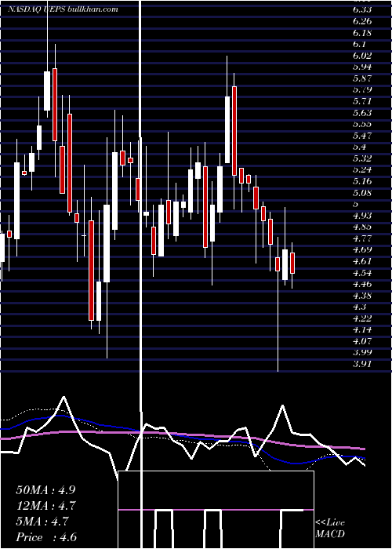This screenshot has height=549, width=392.
Task: Select the Price : 4.6 readout
Action: coord(46,537)
